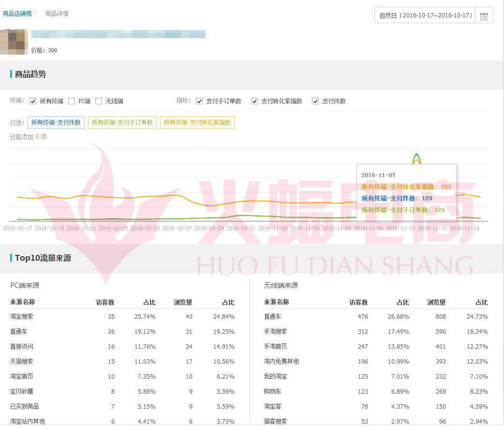
Task: Select the 直接访问 source row
Action: tap(122, 347)
